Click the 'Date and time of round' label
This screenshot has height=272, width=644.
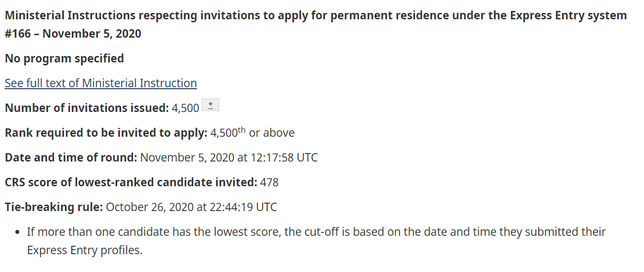coord(71,158)
